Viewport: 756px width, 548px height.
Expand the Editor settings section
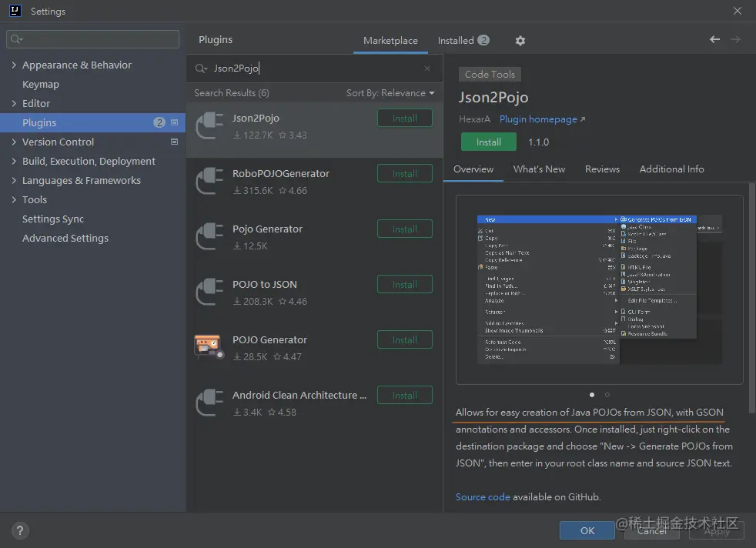(14, 103)
